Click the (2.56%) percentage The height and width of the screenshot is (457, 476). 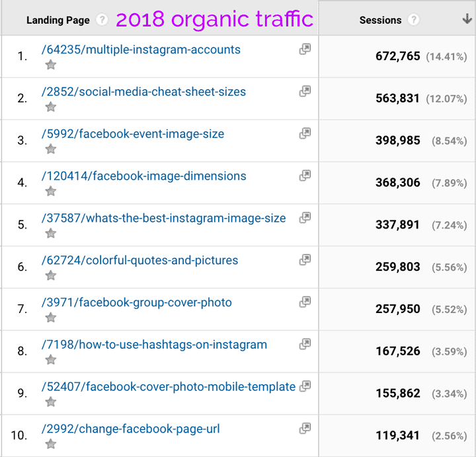point(450,436)
